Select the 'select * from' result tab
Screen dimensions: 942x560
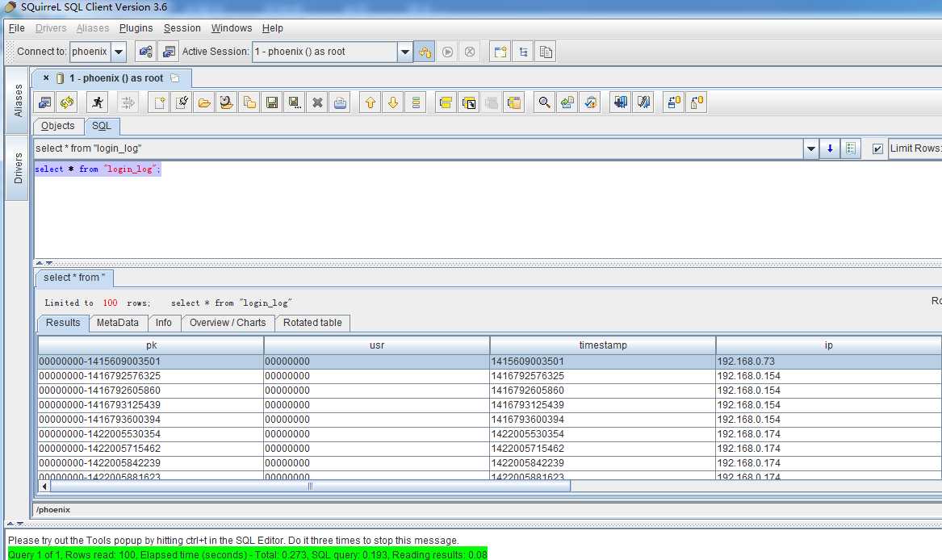74,278
